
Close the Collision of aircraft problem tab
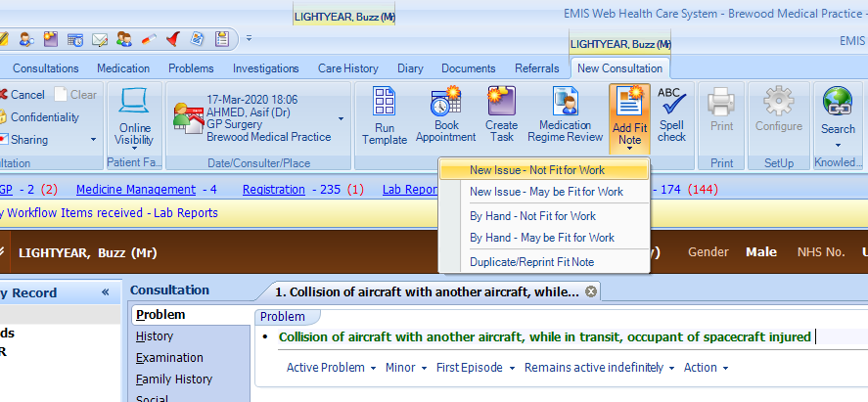pos(591,291)
